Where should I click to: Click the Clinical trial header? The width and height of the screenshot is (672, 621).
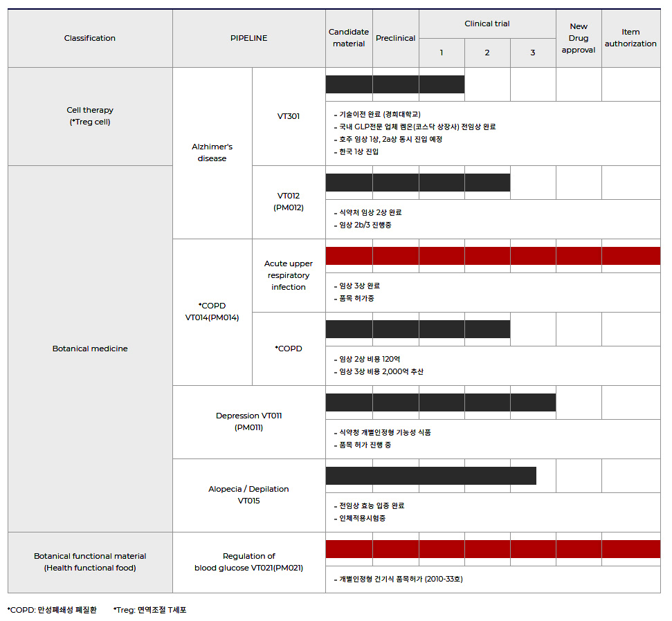[x=487, y=24]
